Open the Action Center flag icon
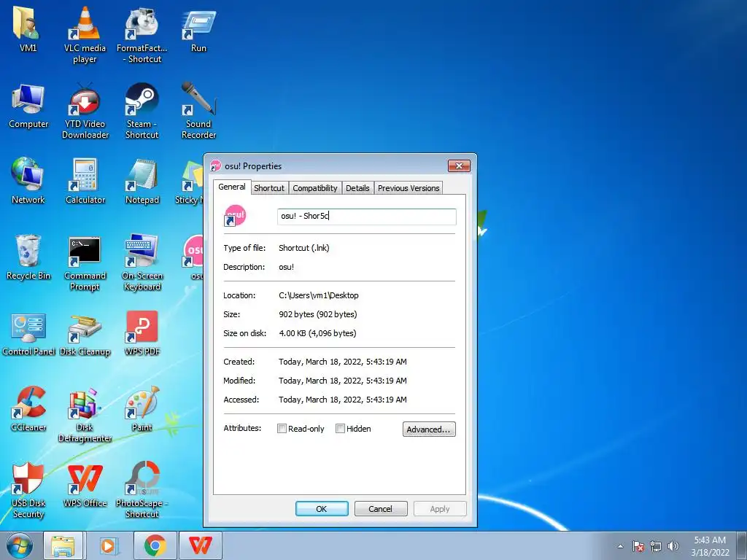Screen dimensions: 747x560 tap(638, 546)
